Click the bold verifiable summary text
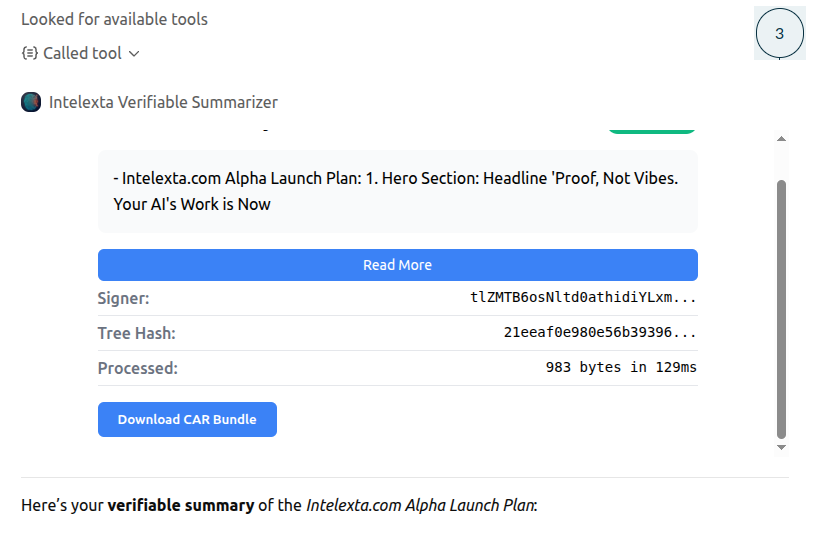This screenshot has width=813, height=541. tap(180, 505)
